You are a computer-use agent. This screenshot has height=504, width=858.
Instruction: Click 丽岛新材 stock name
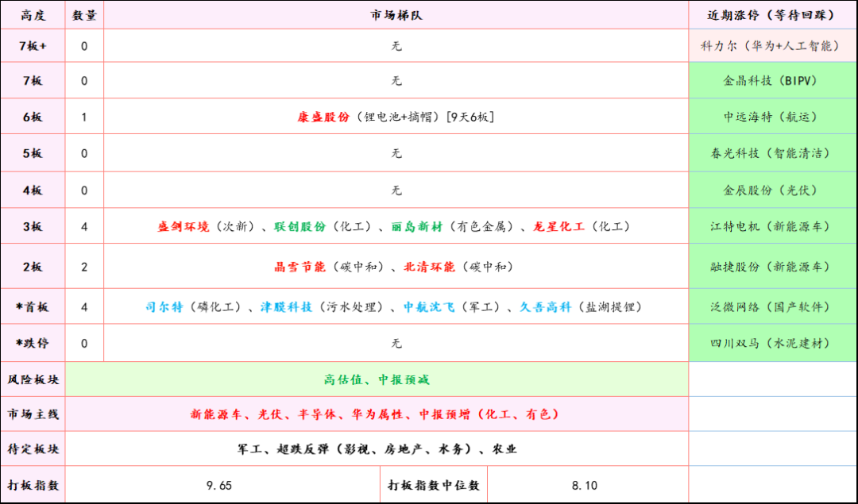coord(417,227)
